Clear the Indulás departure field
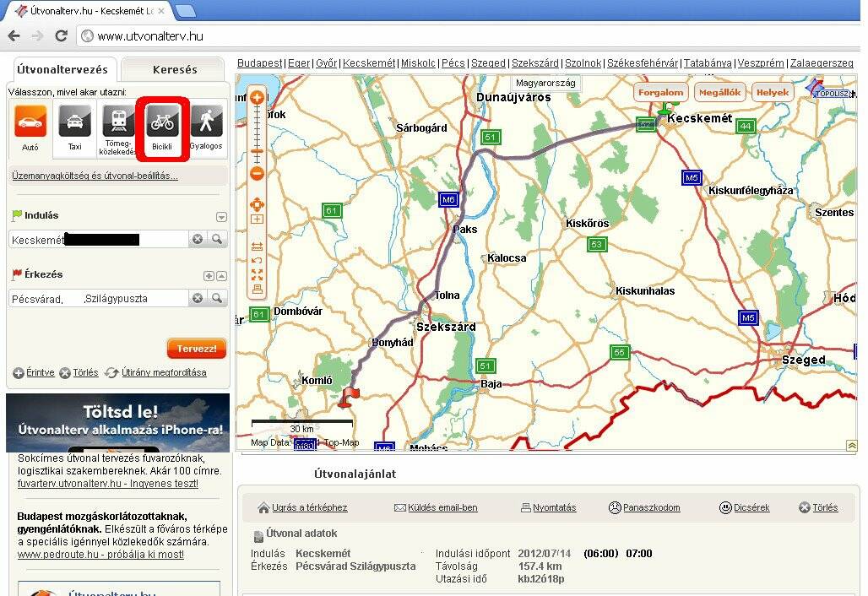868x596 pixels. pos(198,240)
